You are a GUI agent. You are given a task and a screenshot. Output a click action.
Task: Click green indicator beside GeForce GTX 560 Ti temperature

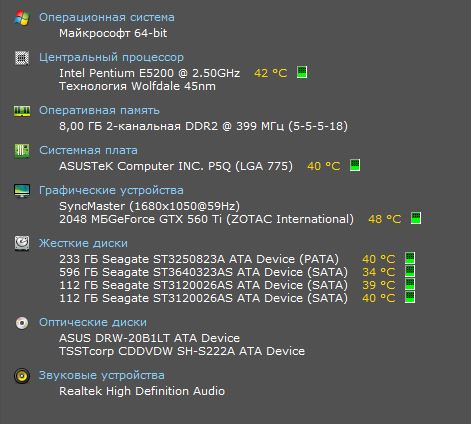[416, 218]
